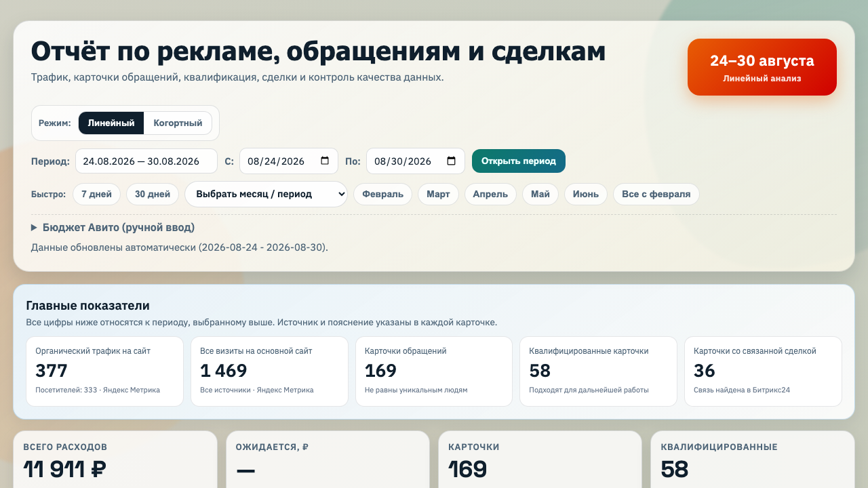Switch mode to Линейный
Image resolution: width=868 pixels, height=488 pixels.
(x=111, y=123)
